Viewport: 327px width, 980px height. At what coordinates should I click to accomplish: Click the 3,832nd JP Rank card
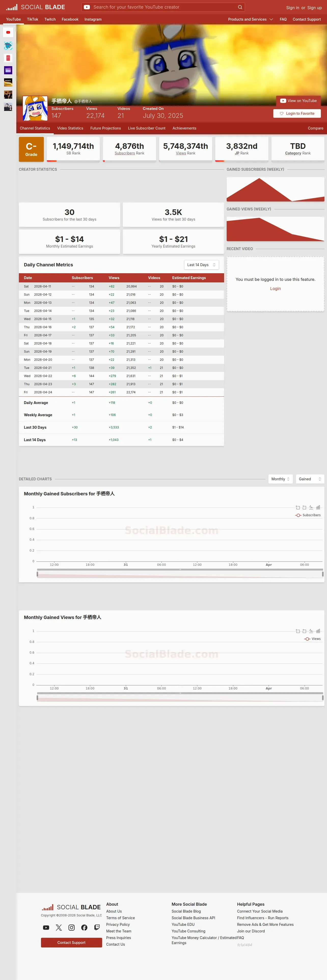pyautogui.click(x=242, y=149)
